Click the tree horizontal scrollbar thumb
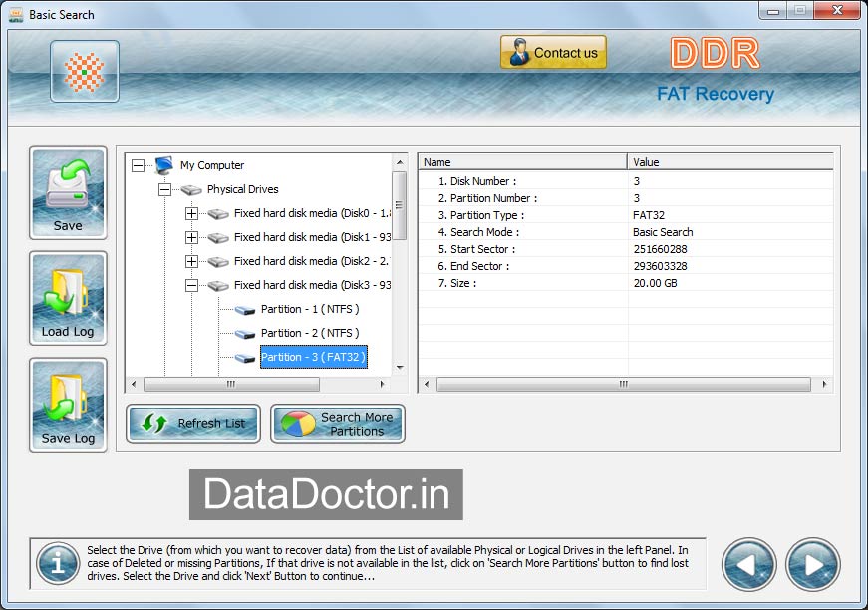Image resolution: width=868 pixels, height=610 pixels. [x=231, y=384]
